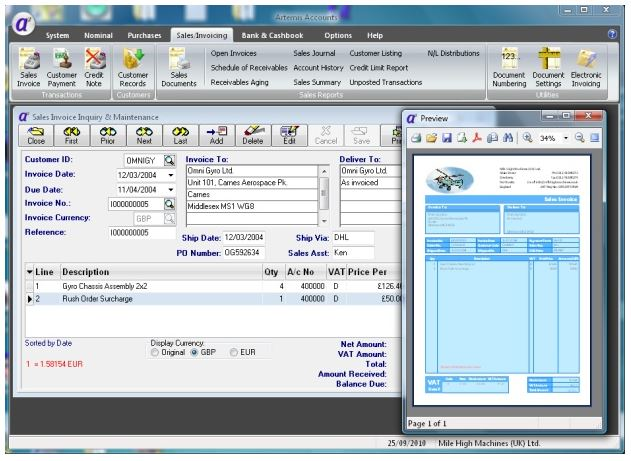Open the Credit Limit Report

click(379, 68)
